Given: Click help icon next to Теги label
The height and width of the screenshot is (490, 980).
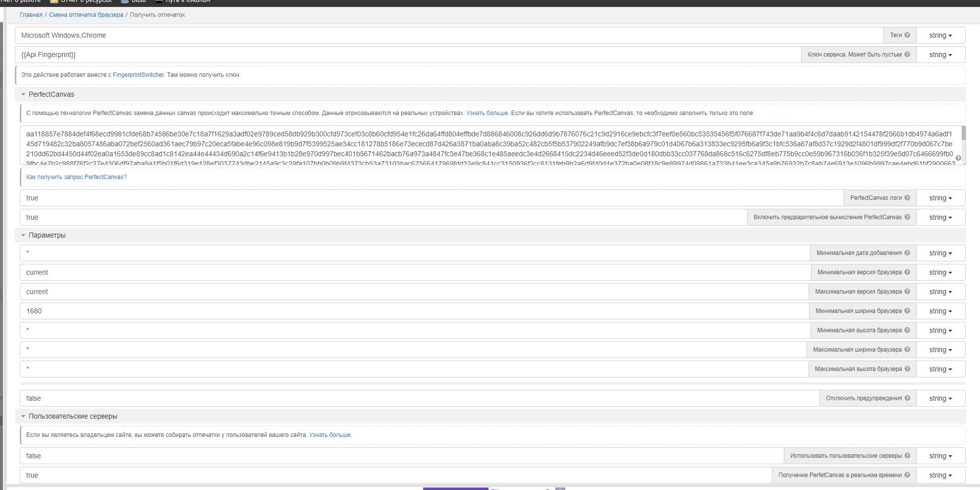Looking at the screenshot, I should pos(907,35).
